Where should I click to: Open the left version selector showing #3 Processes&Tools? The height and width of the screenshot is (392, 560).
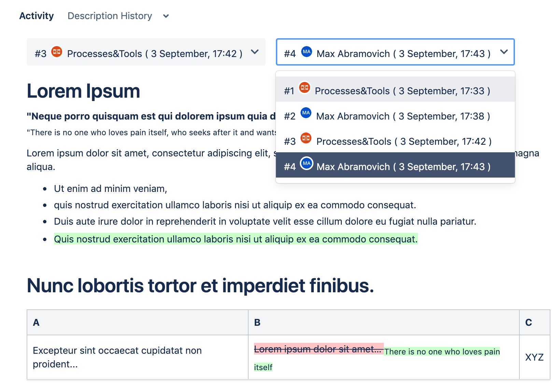click(146, 52)
